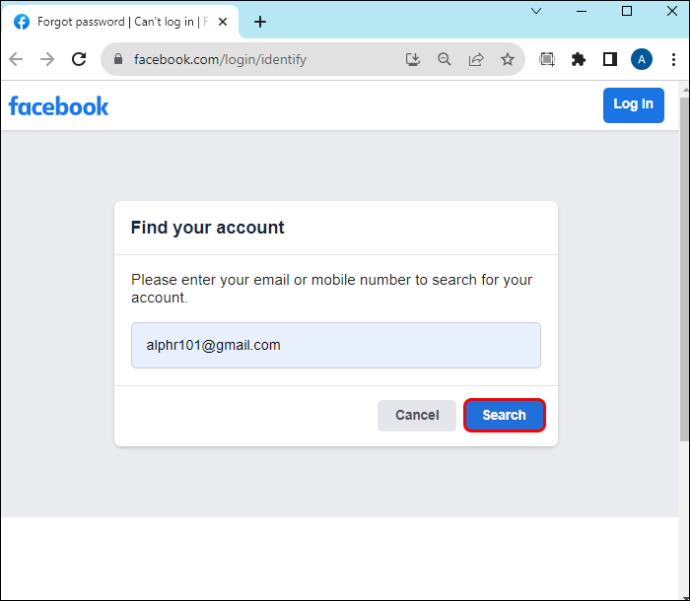
Task: Expand the tab search chevron
Action: [536, 11]
